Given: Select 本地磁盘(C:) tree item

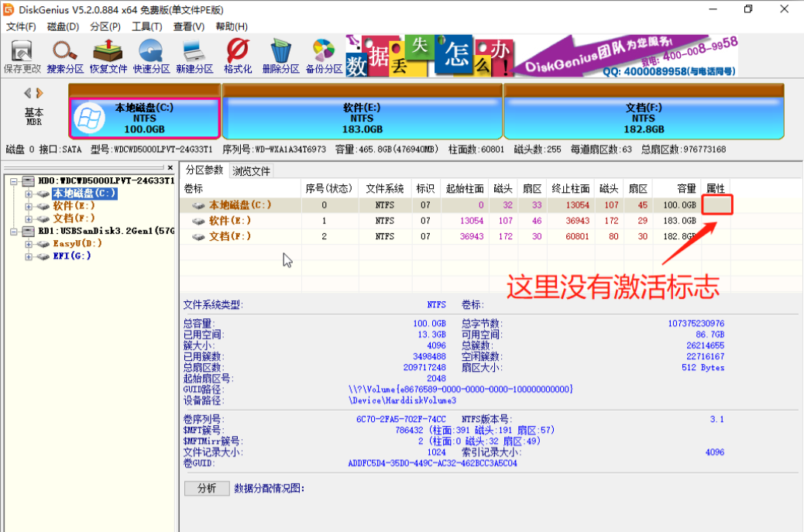Looking at the screenshot, I should pos(85,194).
